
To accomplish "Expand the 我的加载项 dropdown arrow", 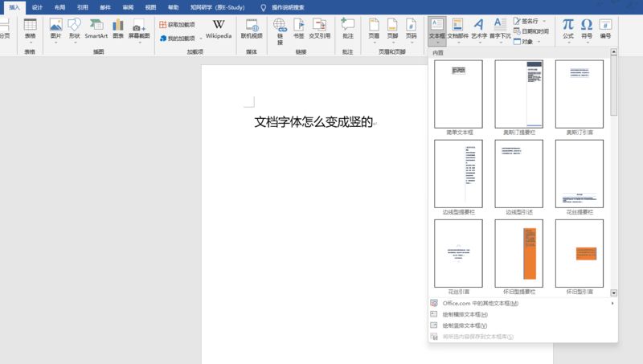I will coord(200,39).
